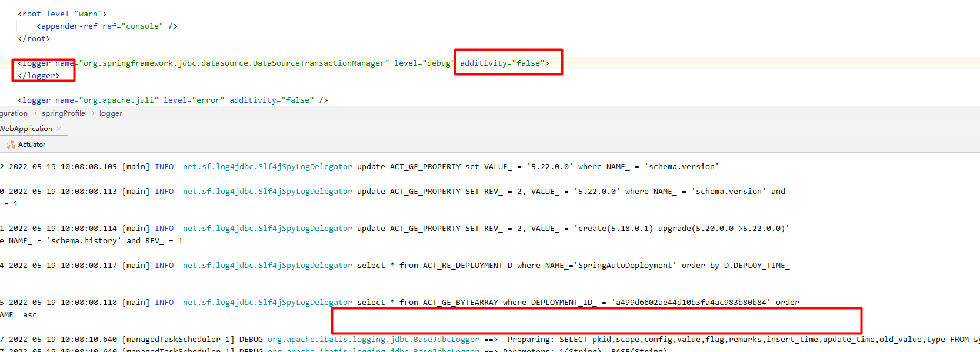Click additivity="false" on the DataSourceTransactionManager logger
Image resolution: width=980 pixels, height=352 pixels.
click(502, 63)
